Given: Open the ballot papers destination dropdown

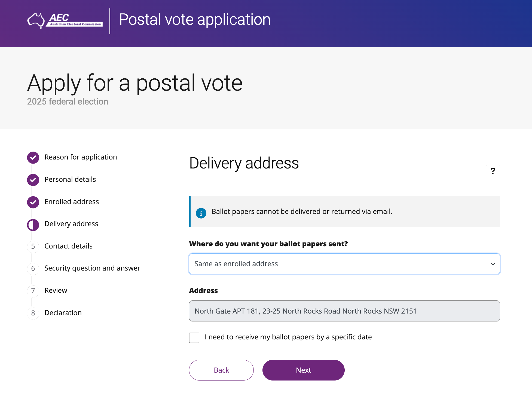Looking at the screenshot, I should click(344, 264).
